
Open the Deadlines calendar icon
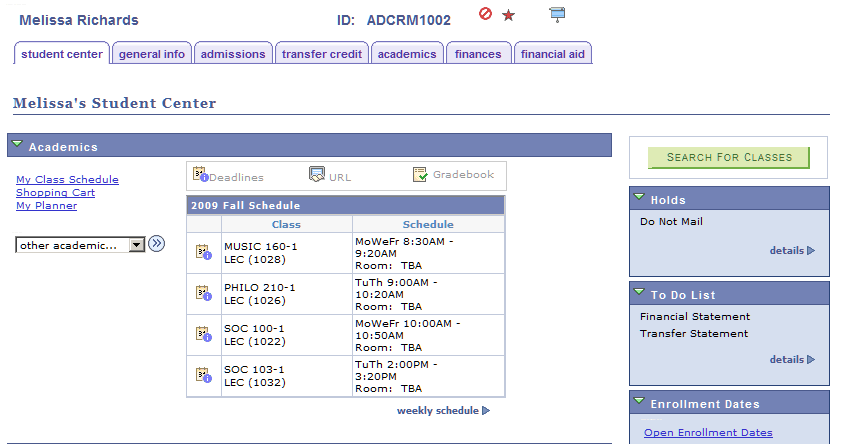click(x=201, y=174)
